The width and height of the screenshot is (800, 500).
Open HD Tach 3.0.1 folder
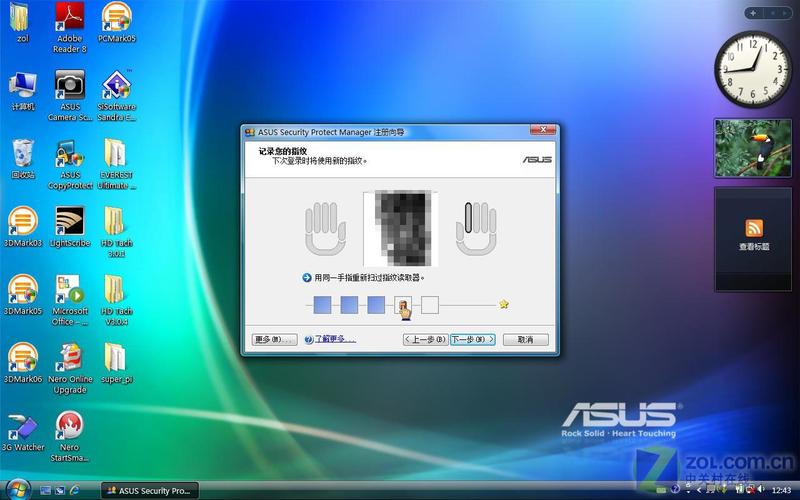tap(116, 232)
